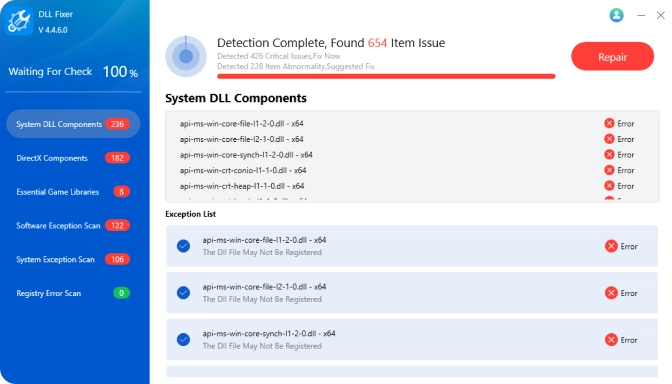This screenshot has height=384, width=672.
Task: Click the 'Detection Complete, Found 654 Item Issue' heading
Action: pos(331,43)
